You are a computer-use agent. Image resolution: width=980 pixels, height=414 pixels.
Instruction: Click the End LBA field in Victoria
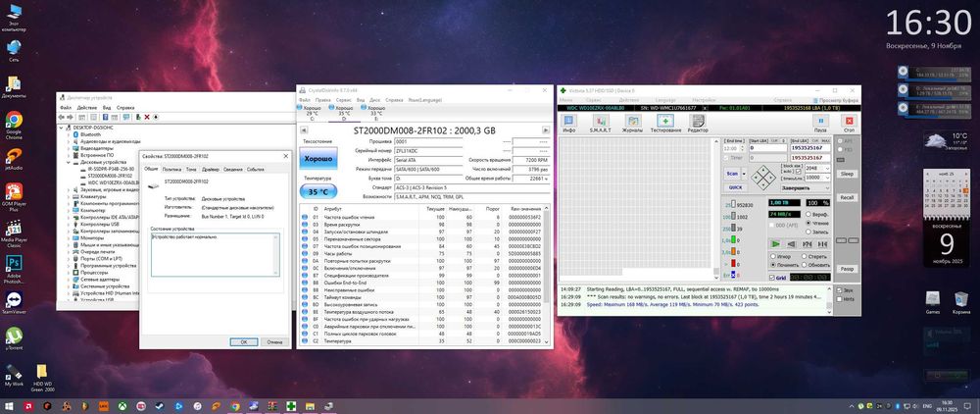(x=810, y=148)
